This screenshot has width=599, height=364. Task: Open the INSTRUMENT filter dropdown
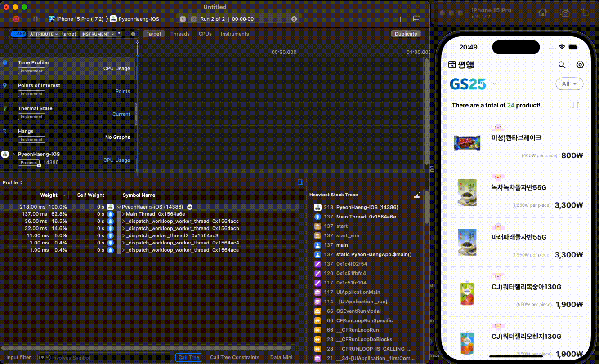point(98,34)
